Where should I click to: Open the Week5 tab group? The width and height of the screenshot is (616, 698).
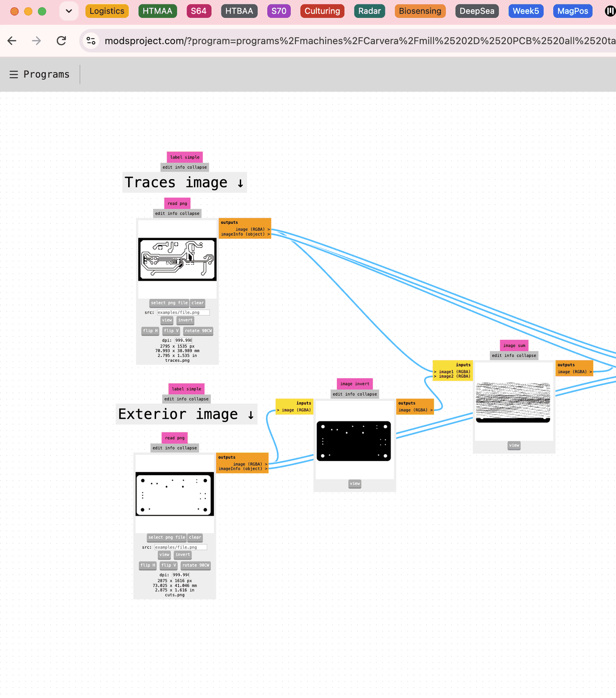click(526, 11)
